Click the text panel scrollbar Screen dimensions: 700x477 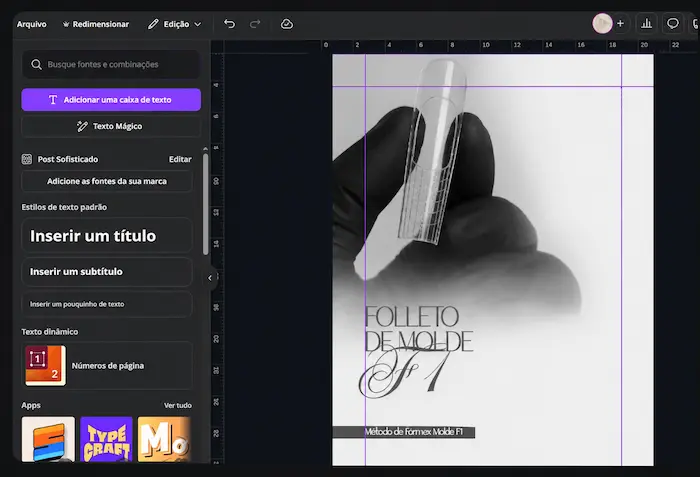pyautogui.click(x=205, y=205)
